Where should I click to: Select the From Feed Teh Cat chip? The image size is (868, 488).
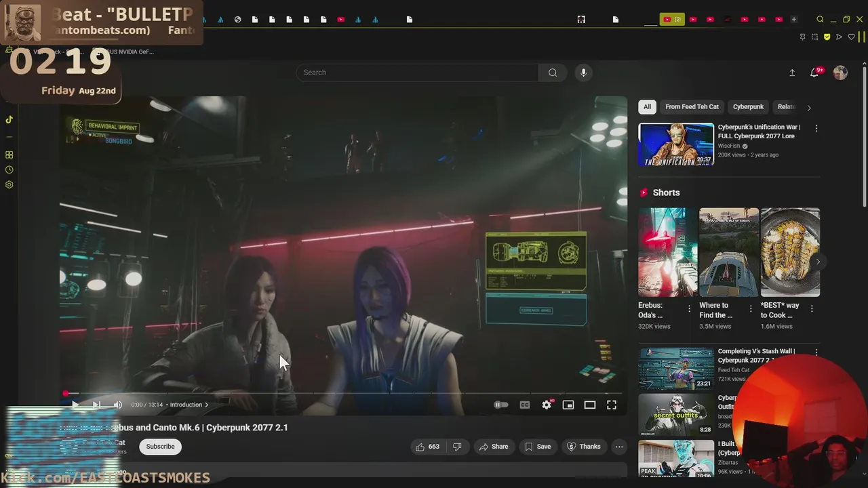coord(692,106)
